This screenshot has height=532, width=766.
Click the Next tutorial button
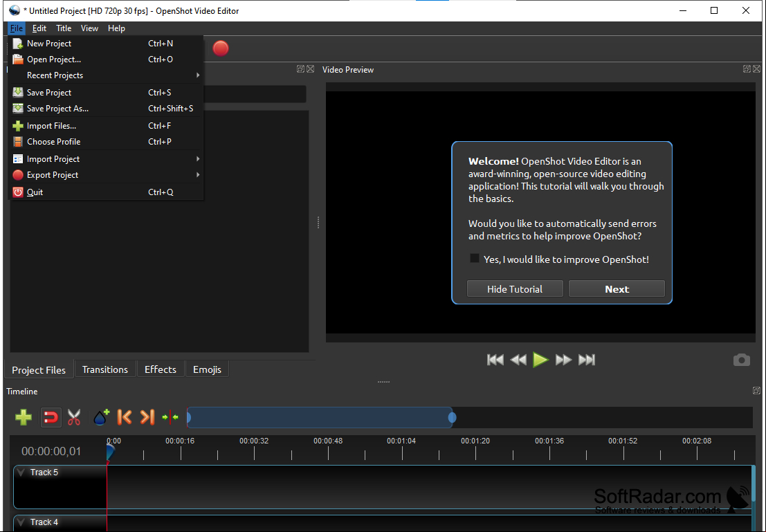coord(617,288)
